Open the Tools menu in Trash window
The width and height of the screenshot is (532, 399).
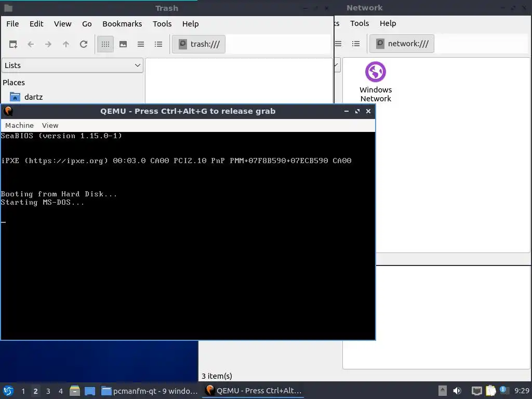coord(162,24)
